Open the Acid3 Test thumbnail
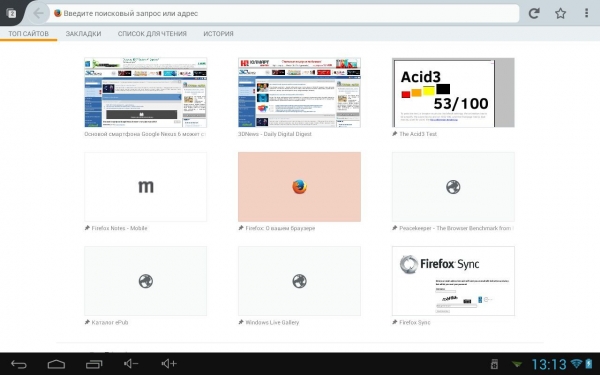Screen dimensions: 600x375 coord(453,93)
